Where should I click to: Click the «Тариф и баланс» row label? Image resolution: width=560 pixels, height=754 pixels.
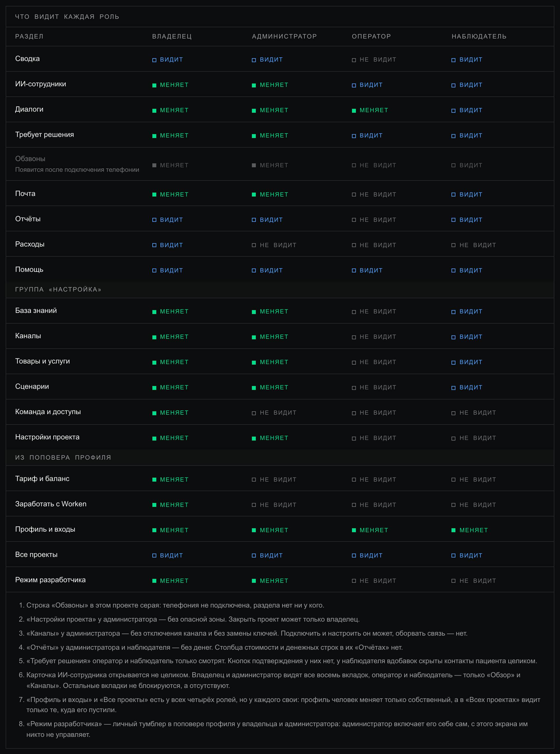[x=42, y=479]
